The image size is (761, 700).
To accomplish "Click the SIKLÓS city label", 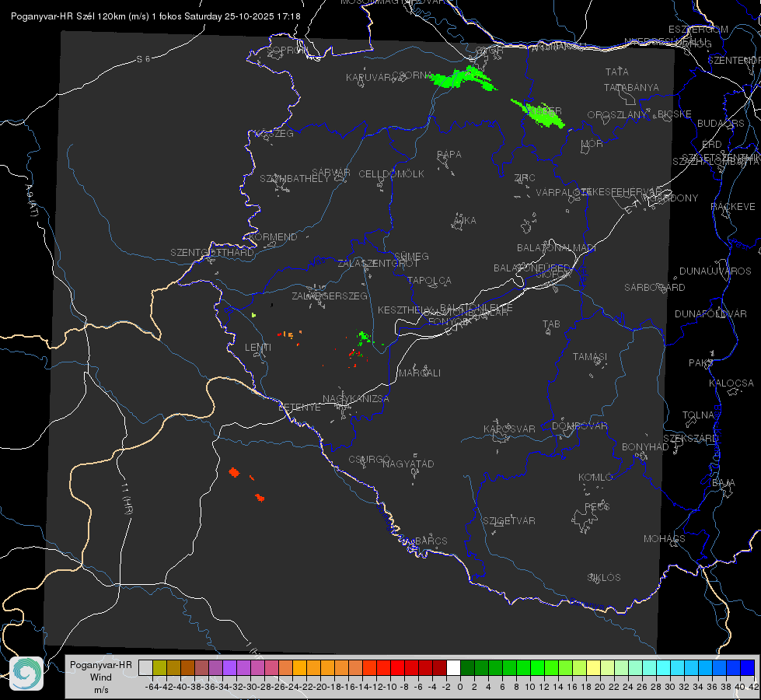I will (604, 578).
